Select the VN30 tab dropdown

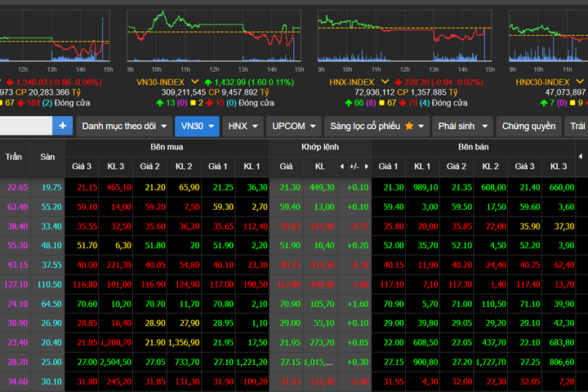coord(198,126)
